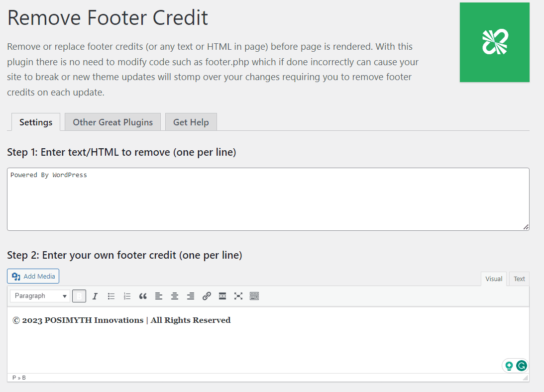Switch the editor to Text mode
544x392 pixels.
tap(519, 279)
